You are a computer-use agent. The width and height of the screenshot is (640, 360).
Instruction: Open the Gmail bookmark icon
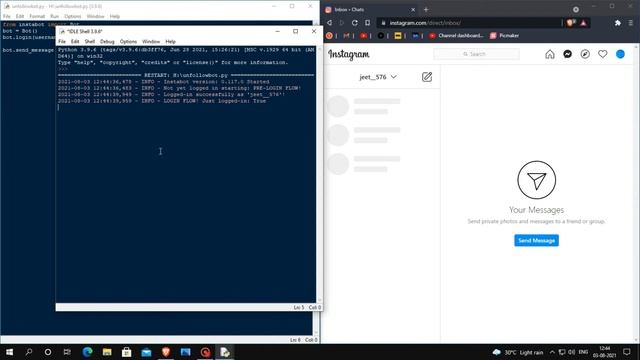347,36
